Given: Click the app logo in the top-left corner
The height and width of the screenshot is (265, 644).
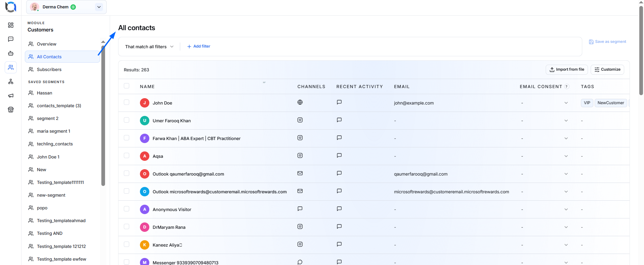Looking at the screenshot, I should tap(11, 7).
